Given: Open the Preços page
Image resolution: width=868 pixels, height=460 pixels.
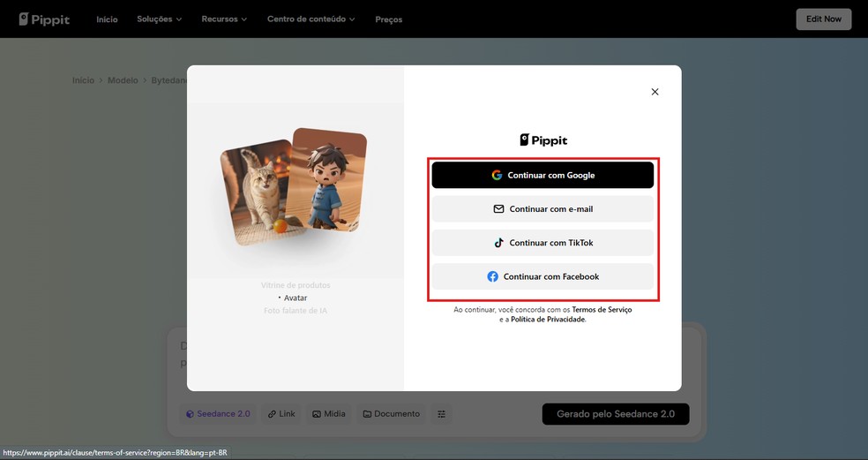Looking at the screenshot, I should [x=388, y=19].
